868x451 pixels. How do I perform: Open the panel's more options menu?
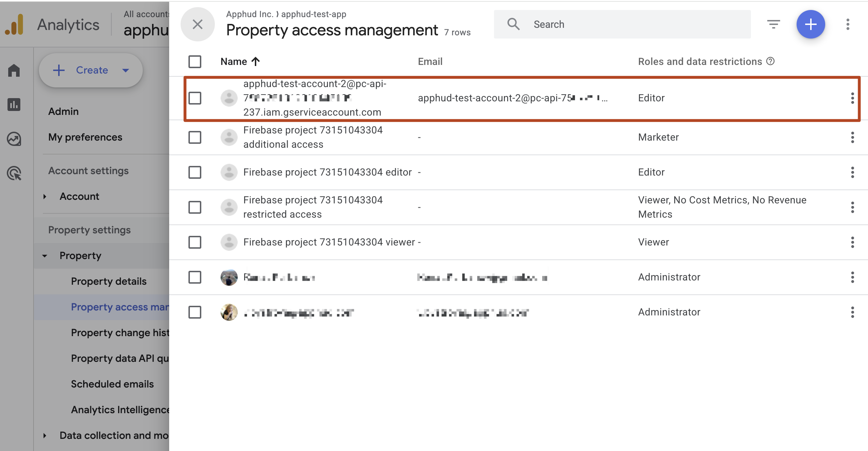point(848,24)
